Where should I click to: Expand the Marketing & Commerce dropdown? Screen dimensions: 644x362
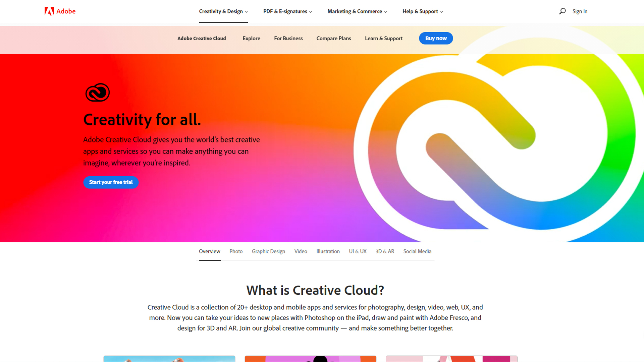coord(357,11)
